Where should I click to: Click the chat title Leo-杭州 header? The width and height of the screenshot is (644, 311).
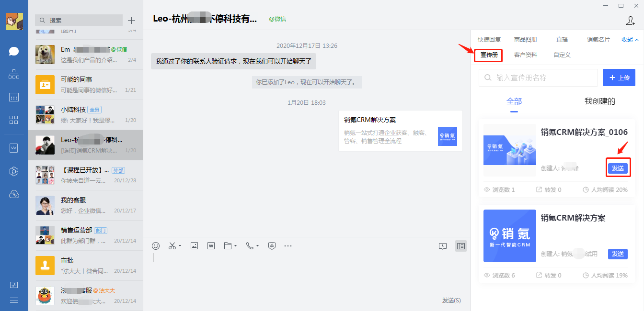pyautogui.click(x=205, y=19)
